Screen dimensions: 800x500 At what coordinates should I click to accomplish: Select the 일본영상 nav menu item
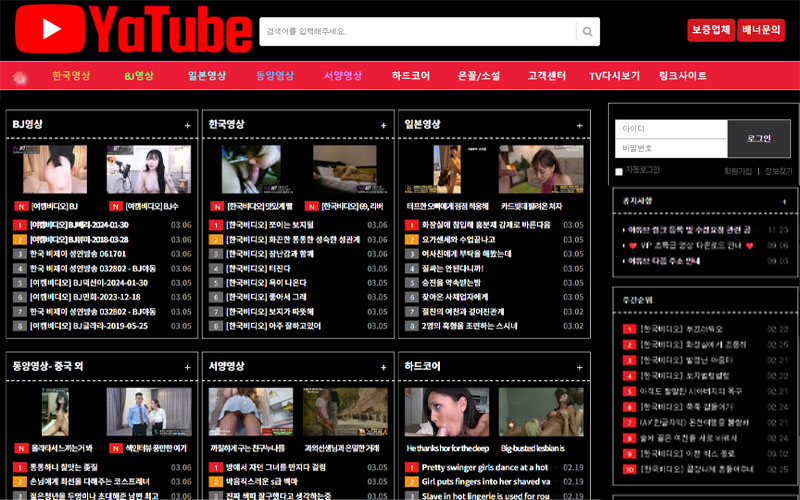coord(207,76)
